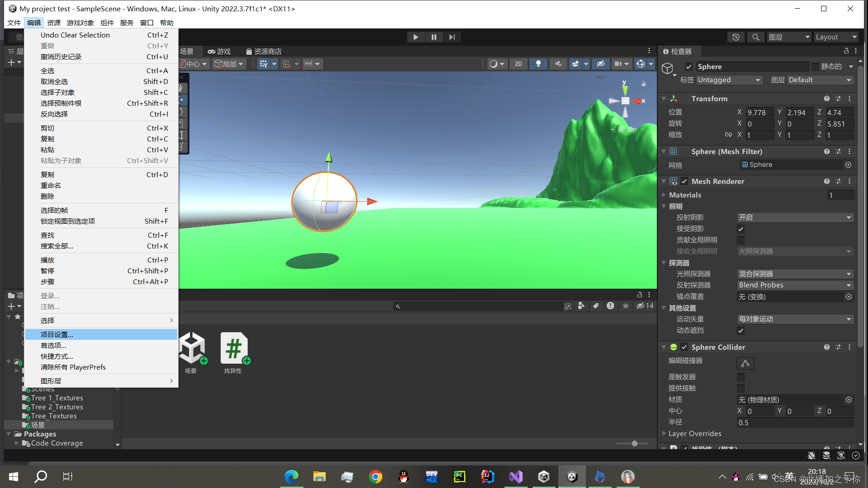Viewport: 868px width, 488px height.
Task: Open the 每对象运动 motion vectors dropdown
Action: pos(795,319)
